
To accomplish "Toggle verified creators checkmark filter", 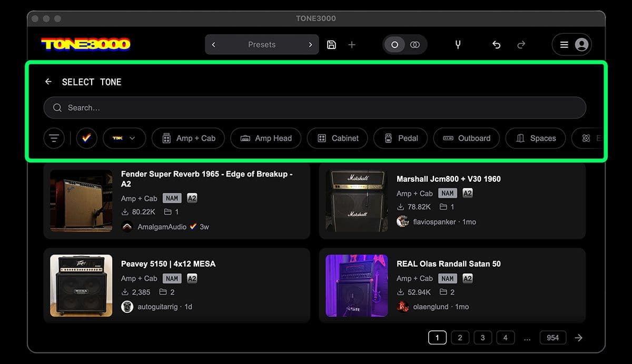I will coord(86,138).
